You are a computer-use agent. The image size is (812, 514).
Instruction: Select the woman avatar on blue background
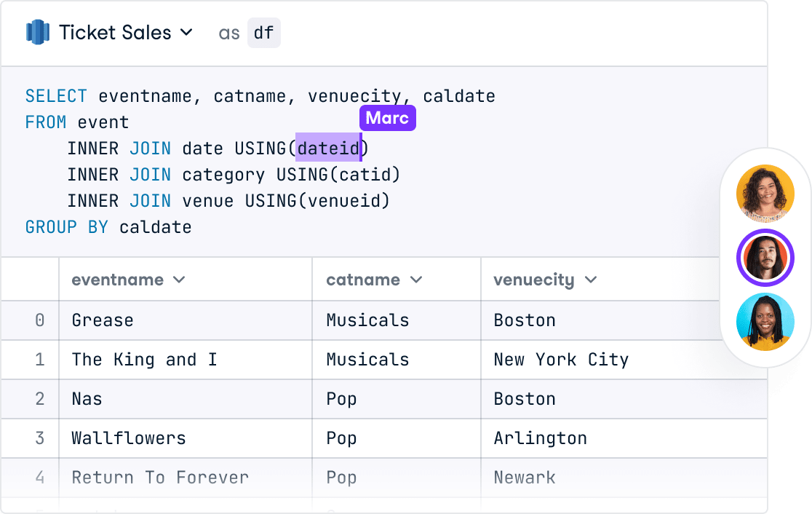point(765,321)
